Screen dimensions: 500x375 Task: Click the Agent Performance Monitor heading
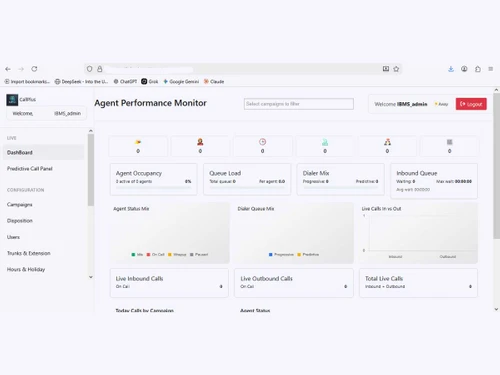(x=150, y=103)
